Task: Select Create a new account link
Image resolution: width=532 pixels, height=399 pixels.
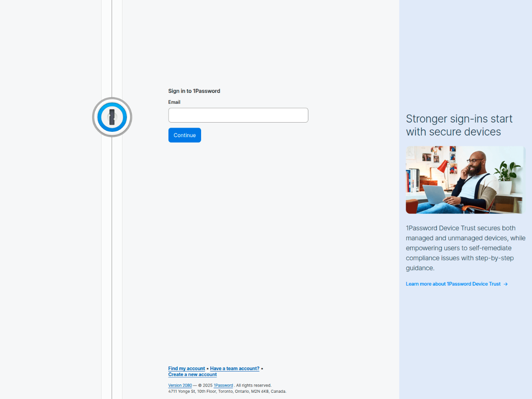Action: pos(192,374)
